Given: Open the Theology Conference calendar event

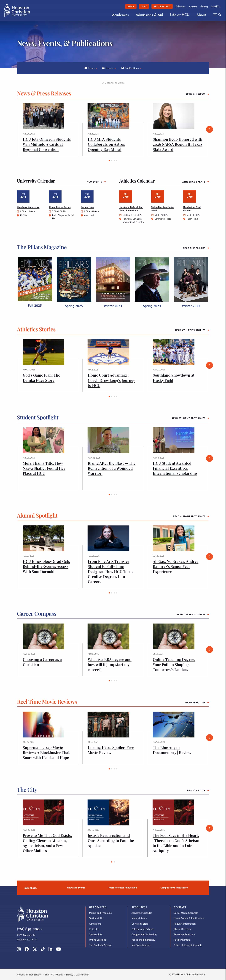Looking at the screenshot, I should [x=28, y=207].
